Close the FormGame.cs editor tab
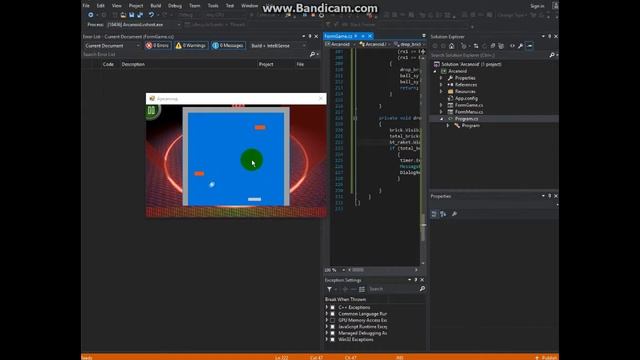The width and height of the screenshot is (640, 360). [370, 36]
